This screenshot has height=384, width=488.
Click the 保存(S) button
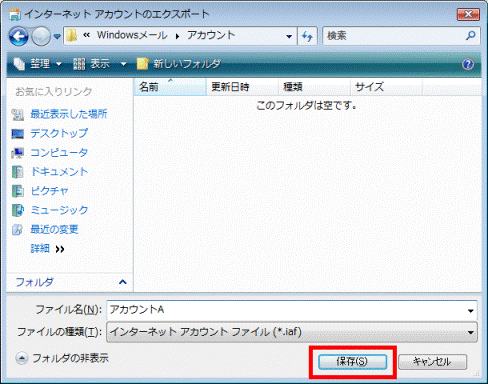(352, 362)
